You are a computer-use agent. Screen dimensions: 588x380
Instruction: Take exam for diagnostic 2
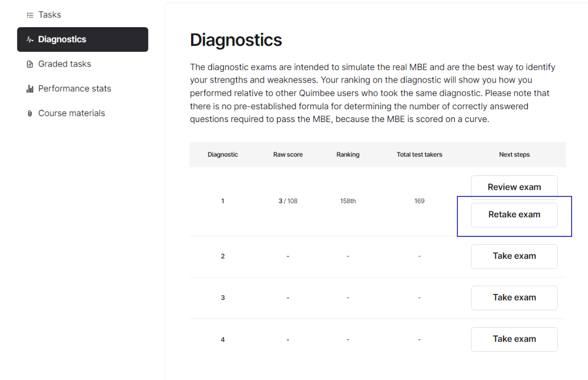click(514, 256)
